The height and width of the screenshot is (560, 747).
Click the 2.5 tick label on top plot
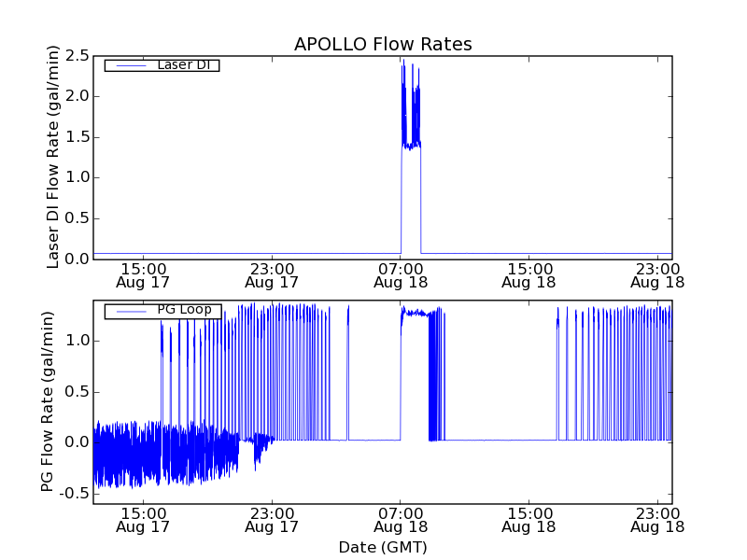[x=78, y=56]
